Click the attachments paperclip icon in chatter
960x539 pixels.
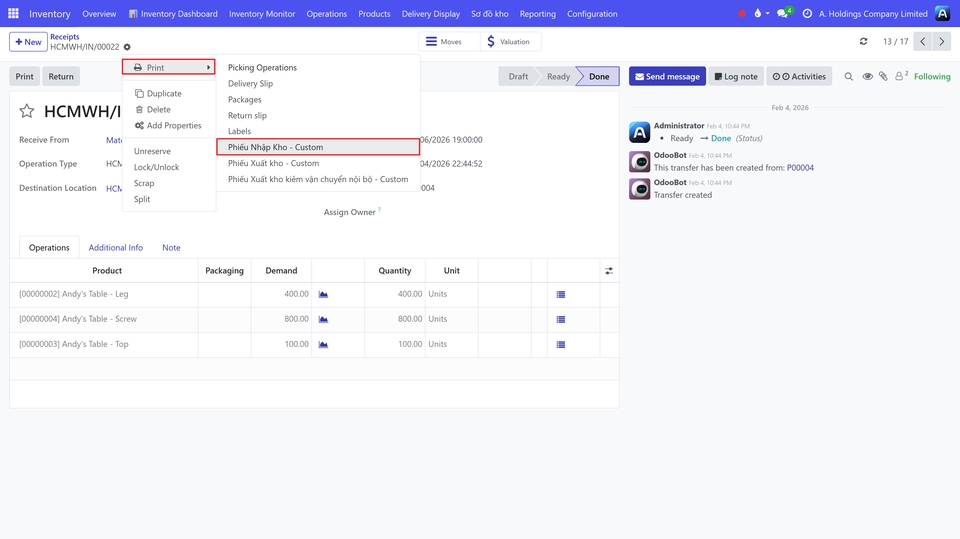click(x=883, y=76)
